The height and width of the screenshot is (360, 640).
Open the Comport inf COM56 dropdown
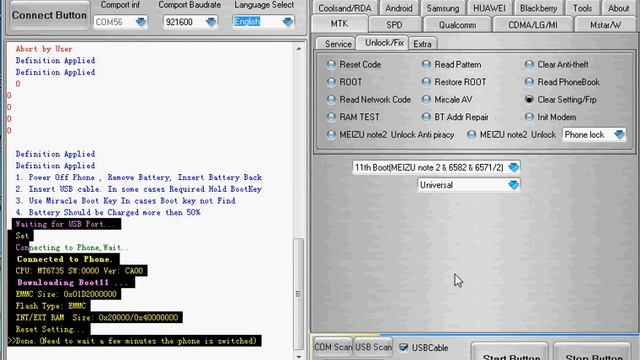click(141, 22)
